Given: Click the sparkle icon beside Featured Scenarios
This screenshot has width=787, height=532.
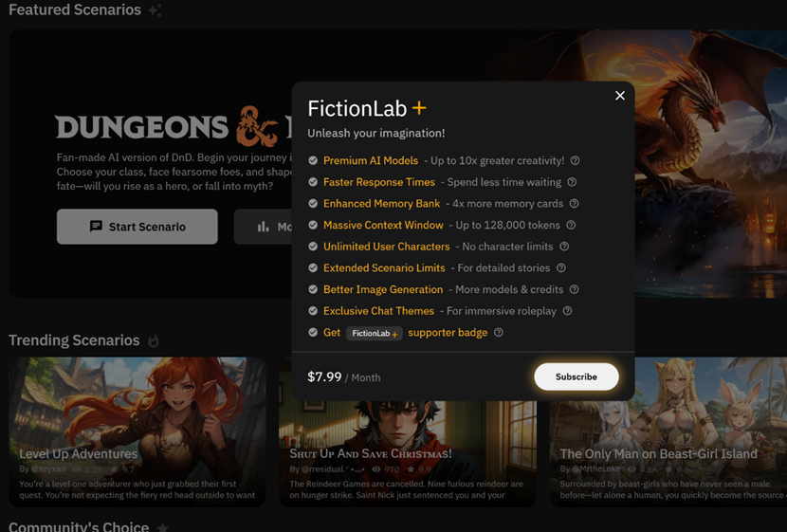Looking at the screenshot, I should (155, 9).
